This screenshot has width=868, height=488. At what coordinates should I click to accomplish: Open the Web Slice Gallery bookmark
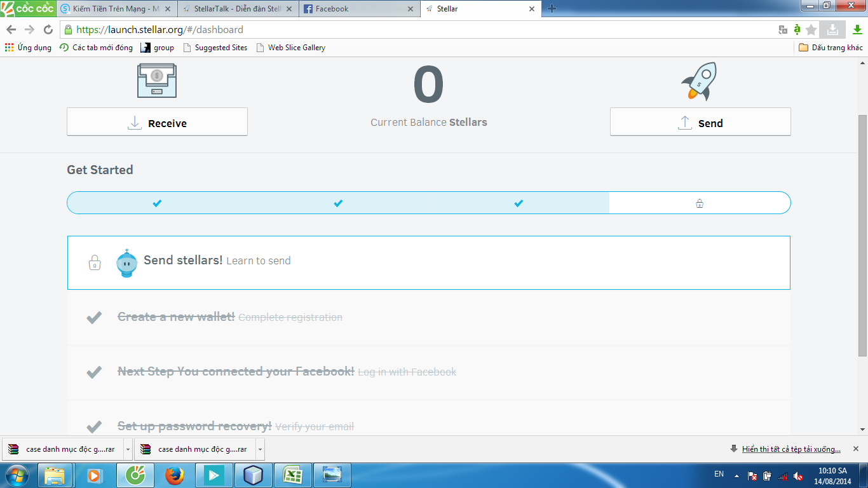(x=290, y=48)
